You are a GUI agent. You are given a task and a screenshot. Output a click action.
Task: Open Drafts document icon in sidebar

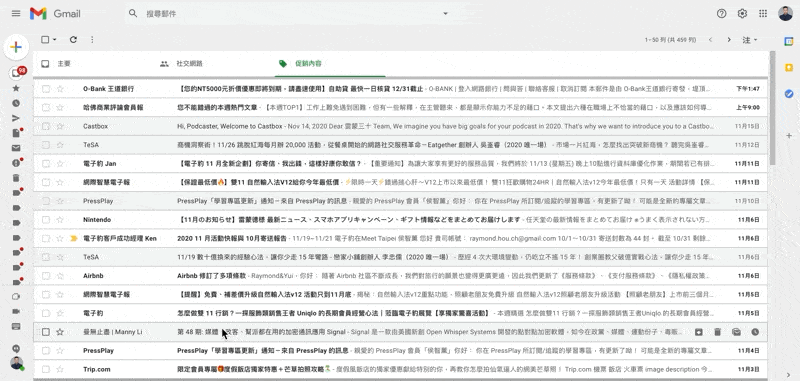(16, 133)
